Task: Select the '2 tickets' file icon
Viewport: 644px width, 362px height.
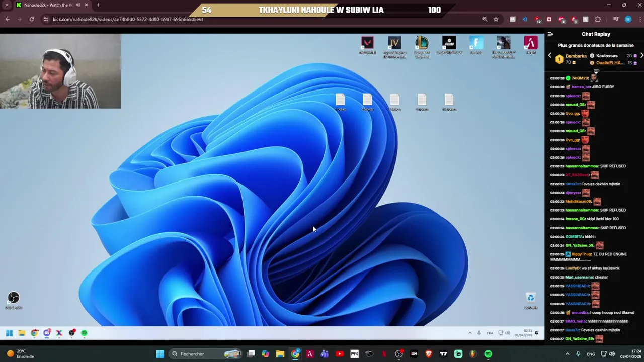Action: coord(367,102)
